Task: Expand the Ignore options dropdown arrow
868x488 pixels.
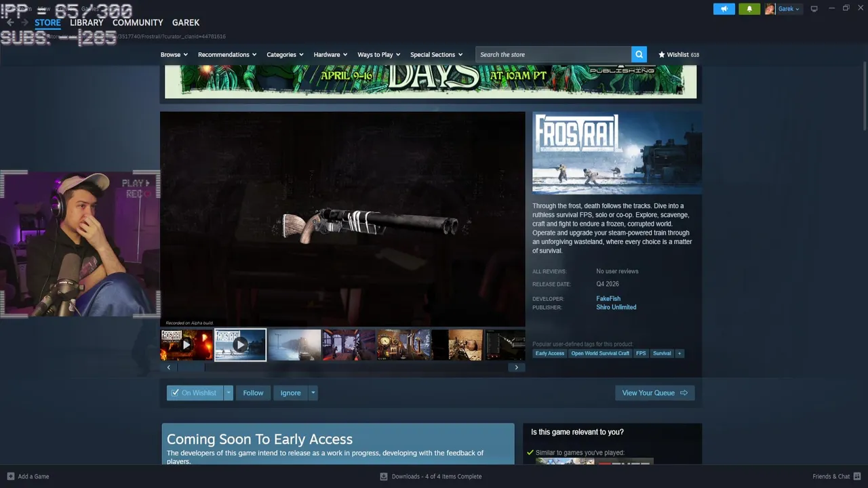Action: pyautogui.click(x=313, y=393)
